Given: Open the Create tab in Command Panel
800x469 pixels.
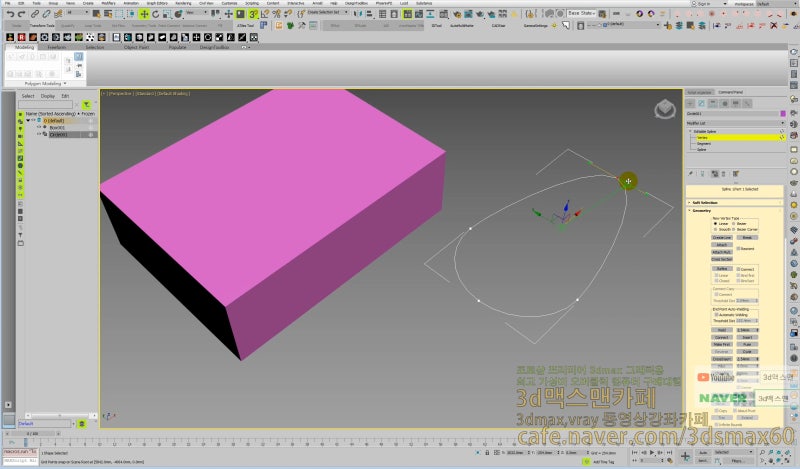Looking at the screenshot, I should click(690, 104).
